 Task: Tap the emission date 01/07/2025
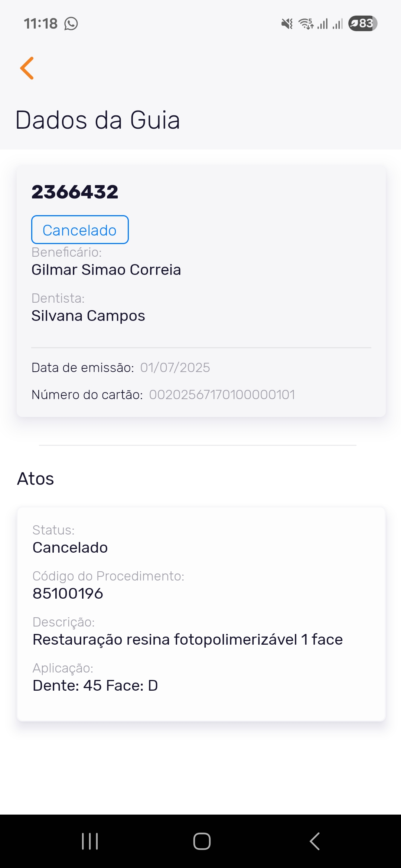(175, 368)
